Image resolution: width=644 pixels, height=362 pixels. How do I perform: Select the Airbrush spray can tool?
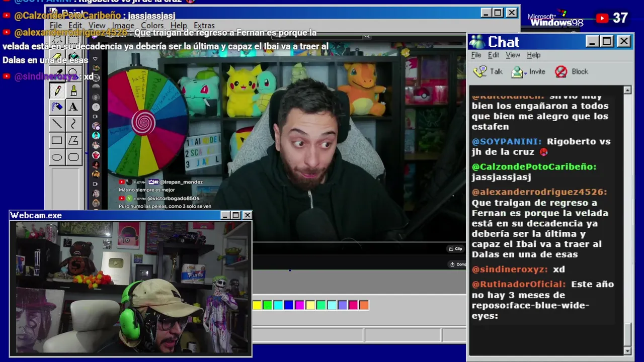(x=57, y=107)
